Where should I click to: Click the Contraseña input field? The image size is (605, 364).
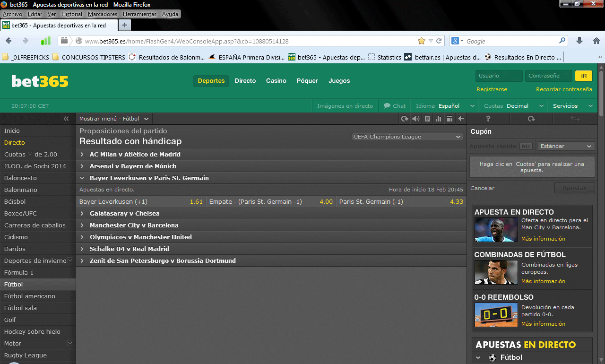tap(549, 76)
